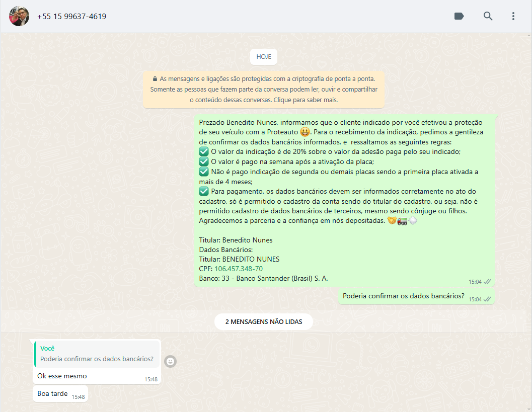Select the 'Ok esse mesmo' reply text
This screenshot has width=532, height=412.
coord(62,376)
